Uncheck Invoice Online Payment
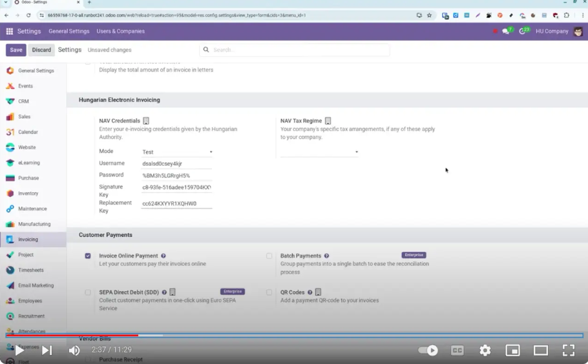 [x=88, y=256]
